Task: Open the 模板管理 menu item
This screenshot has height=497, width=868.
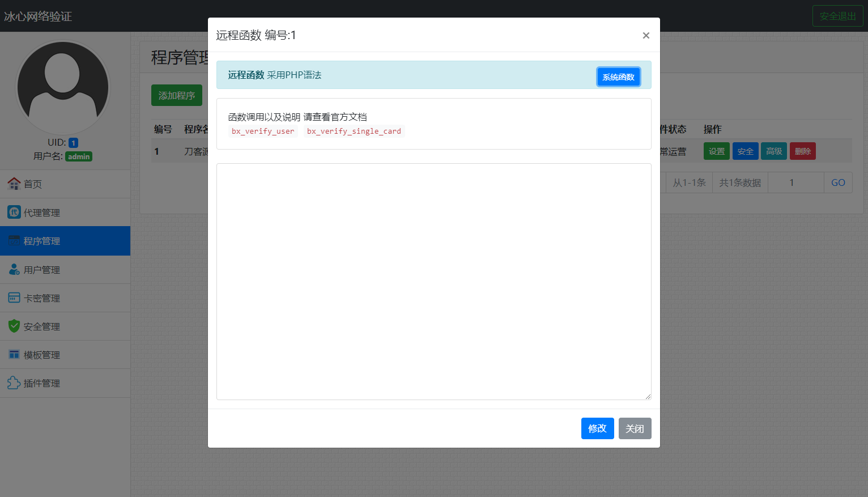Action: click(65, 355)
